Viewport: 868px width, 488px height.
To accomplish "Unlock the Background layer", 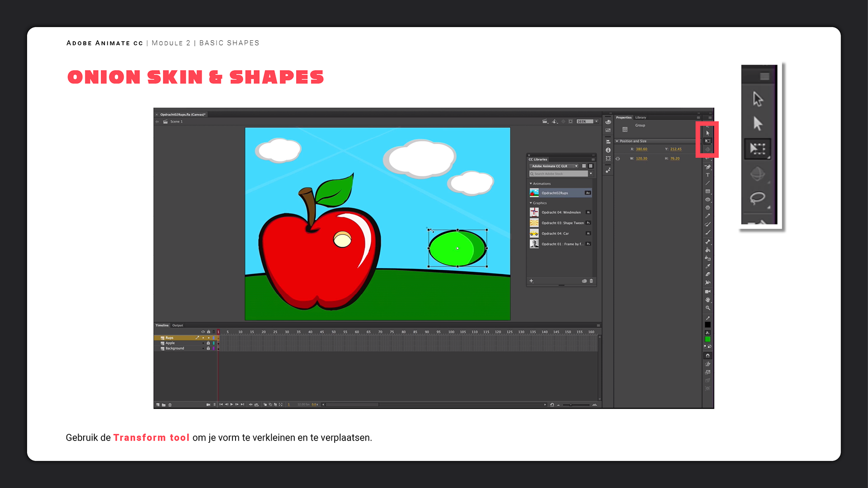I will click(x=208, y=348).
